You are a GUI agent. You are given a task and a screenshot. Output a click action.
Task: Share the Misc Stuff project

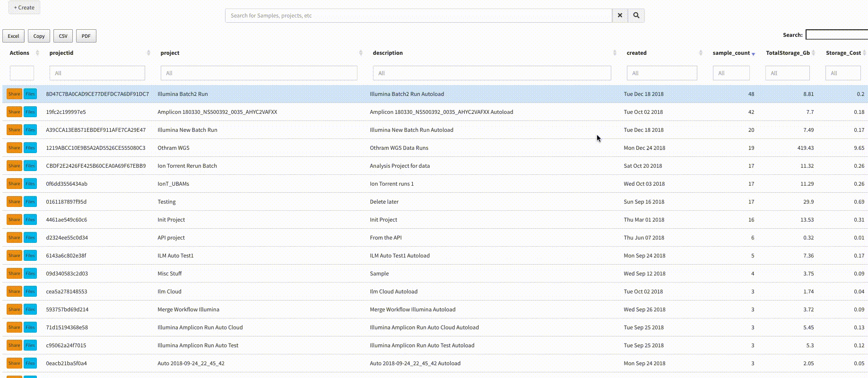14,274
